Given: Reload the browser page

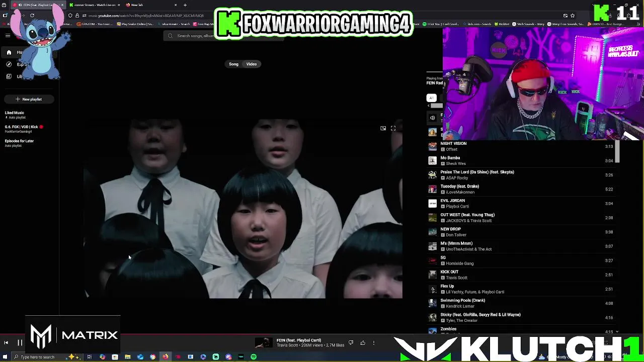Looking at the screenshot, I should point(32,16).
